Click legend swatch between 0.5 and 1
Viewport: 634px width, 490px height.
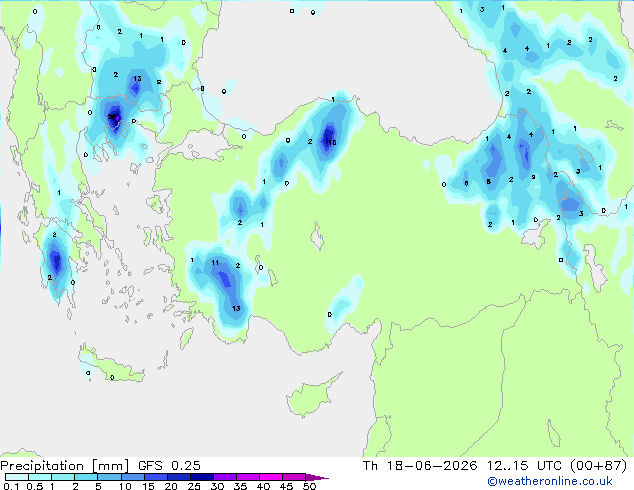(40, 477)
